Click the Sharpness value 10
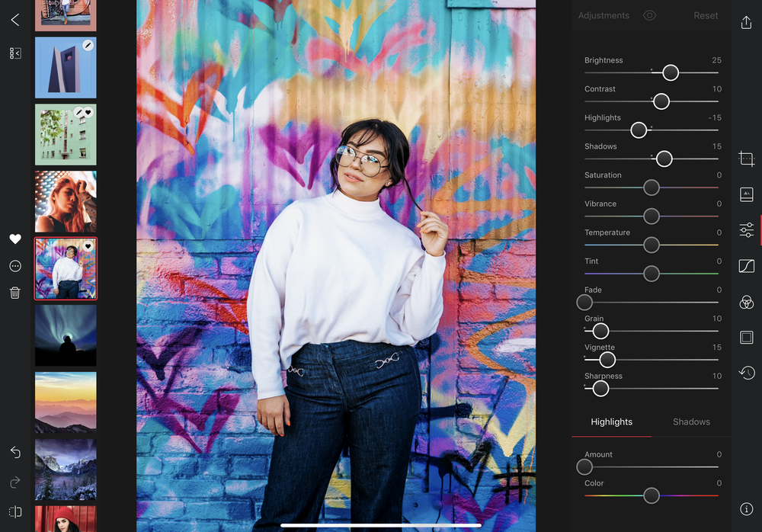762x532 pixels. coord(717,376)
